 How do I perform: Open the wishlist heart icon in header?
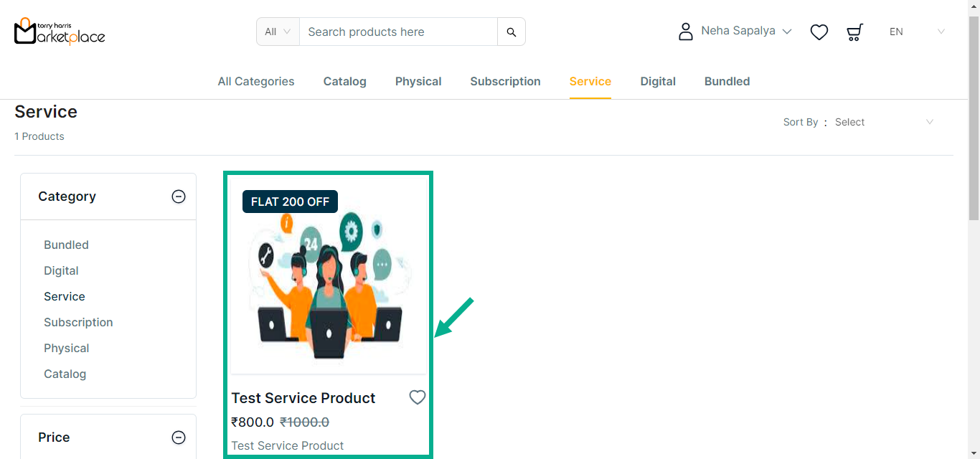[x=819, y=32]
